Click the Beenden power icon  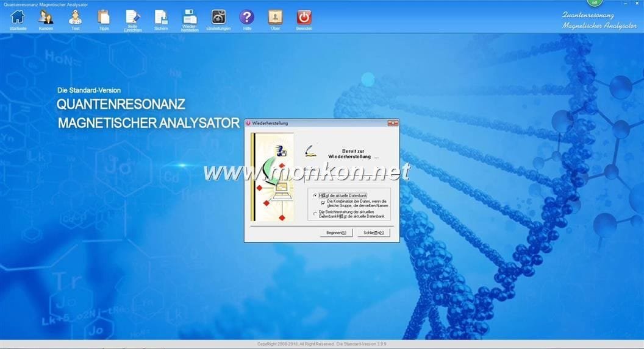[x=304, y=17]
